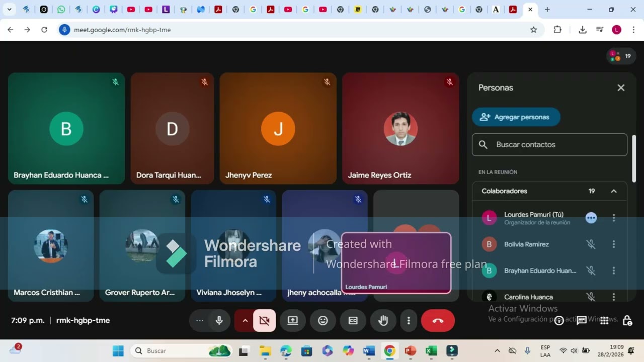
Task: Open the volume control in system tray
Action: 574,350
